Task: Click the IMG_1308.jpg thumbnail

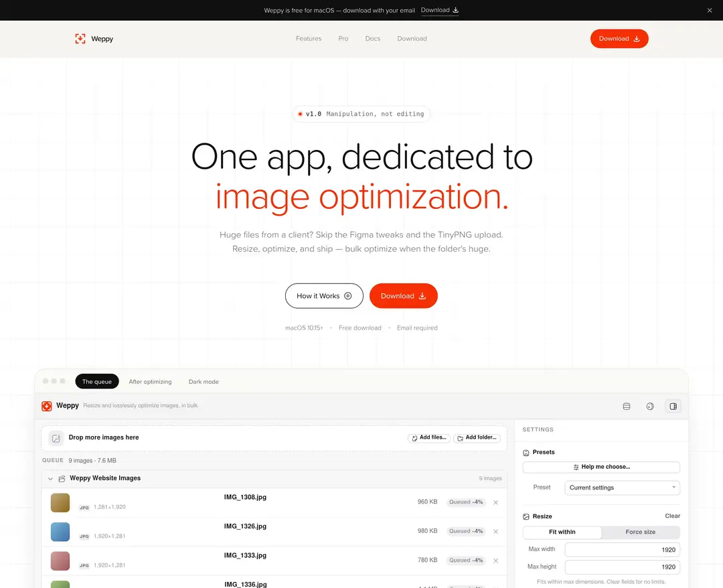Action: (60, 503)
